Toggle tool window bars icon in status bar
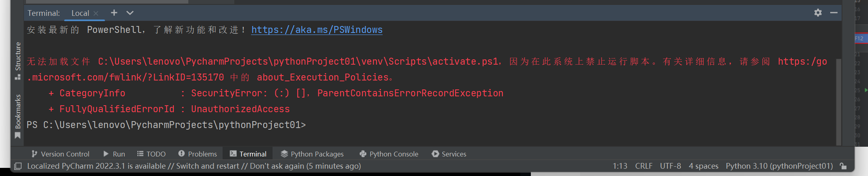 point(18,166)
